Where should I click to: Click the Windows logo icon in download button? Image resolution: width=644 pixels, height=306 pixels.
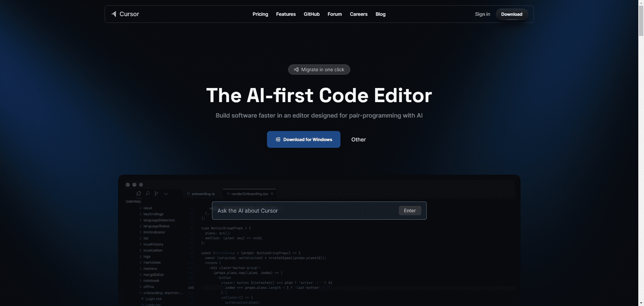click(x=278, y=139)
